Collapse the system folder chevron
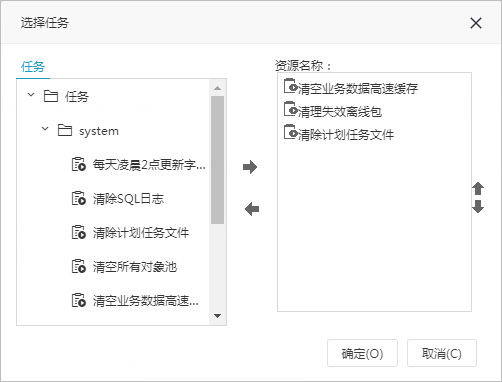Image resolution: width=502 pixels, height=382 pixels. click(45, 129)
